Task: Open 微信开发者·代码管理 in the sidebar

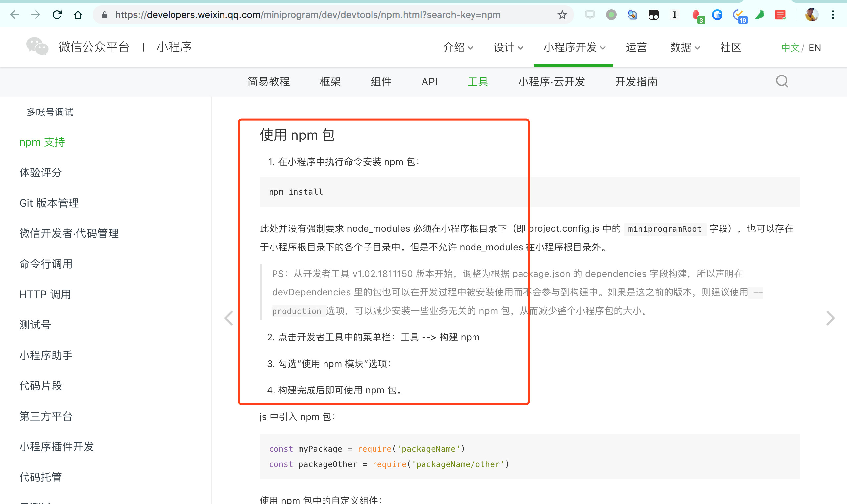Action: point(69,233)
